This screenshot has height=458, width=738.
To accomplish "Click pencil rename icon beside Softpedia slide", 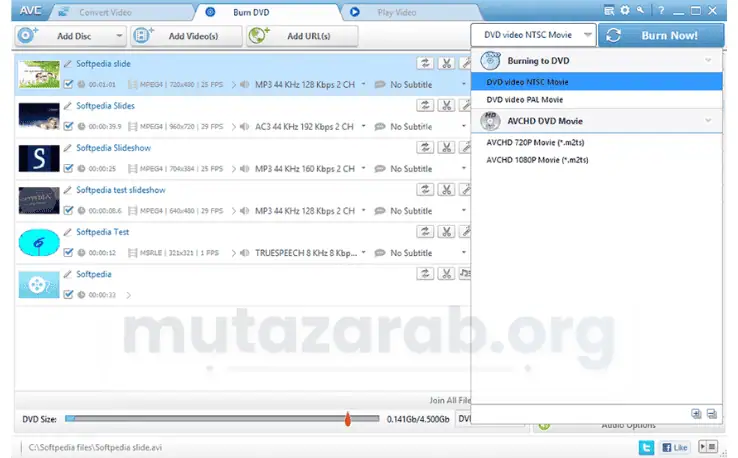I will coord(68,64).
